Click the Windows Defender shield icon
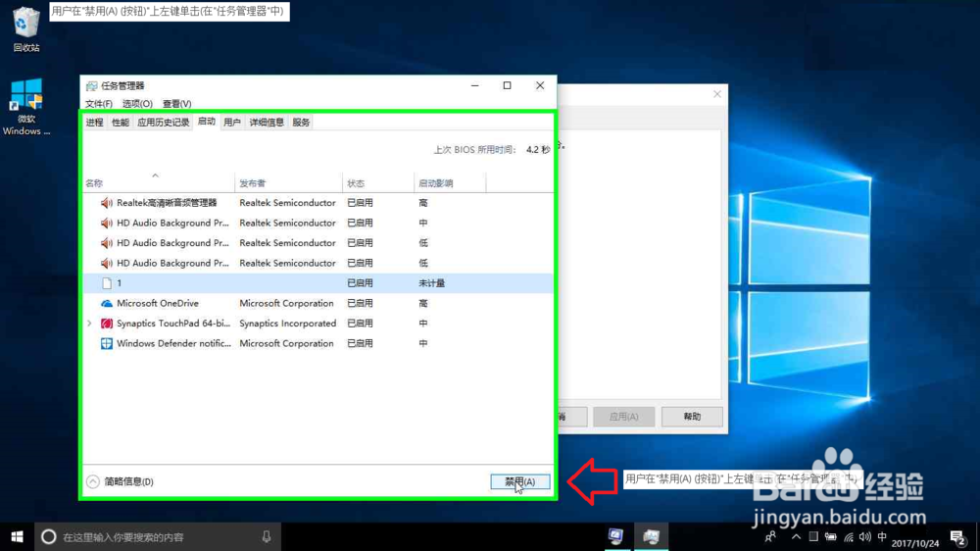Screen dimensions: 980x551 [107, 343]
